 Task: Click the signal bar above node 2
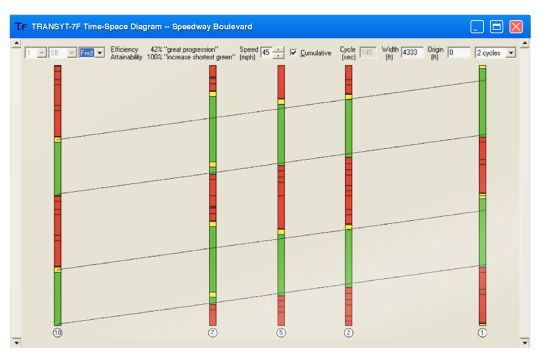(349, 195)
